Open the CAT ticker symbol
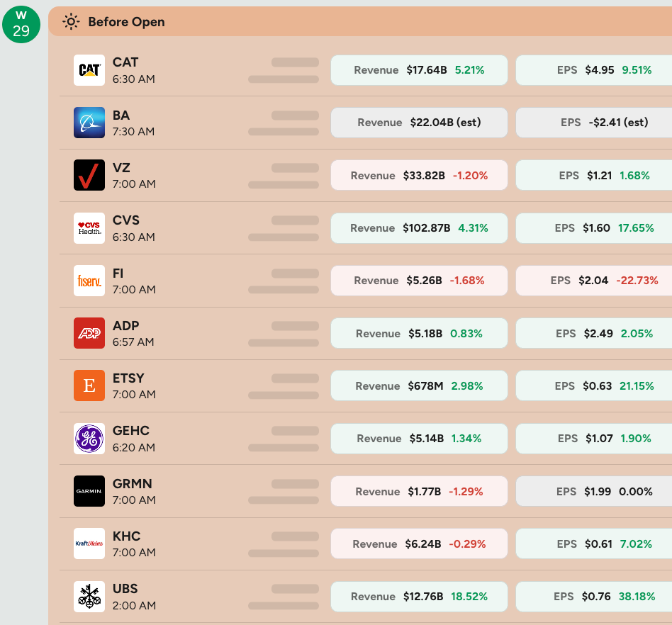Image resolution: width=672 pixels, height=625 pixels. (125, 62)
